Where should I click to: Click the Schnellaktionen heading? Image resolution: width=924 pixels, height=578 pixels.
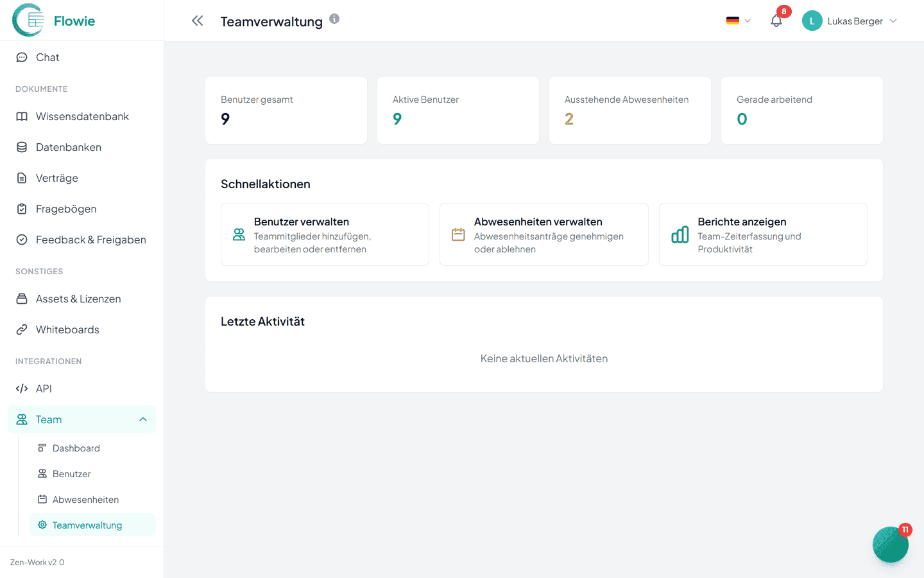[266, 184]
